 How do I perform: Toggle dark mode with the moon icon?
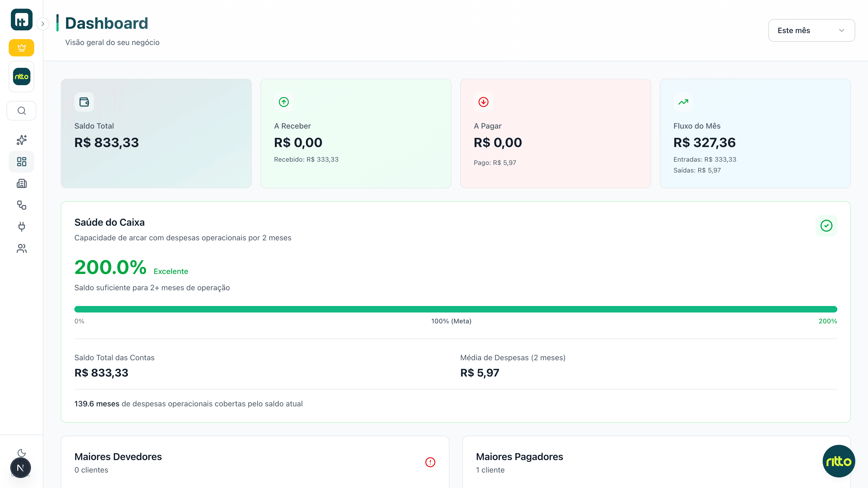click(21, 453)
